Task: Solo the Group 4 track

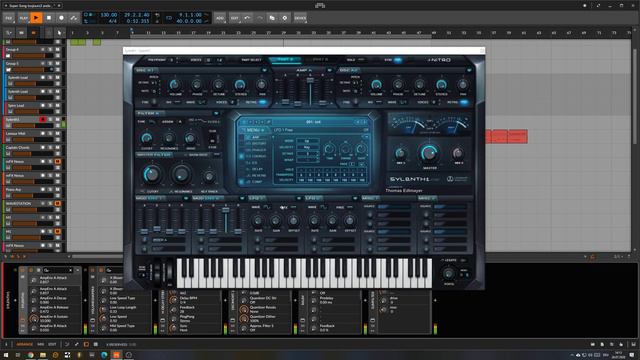Action: (50, 49)
